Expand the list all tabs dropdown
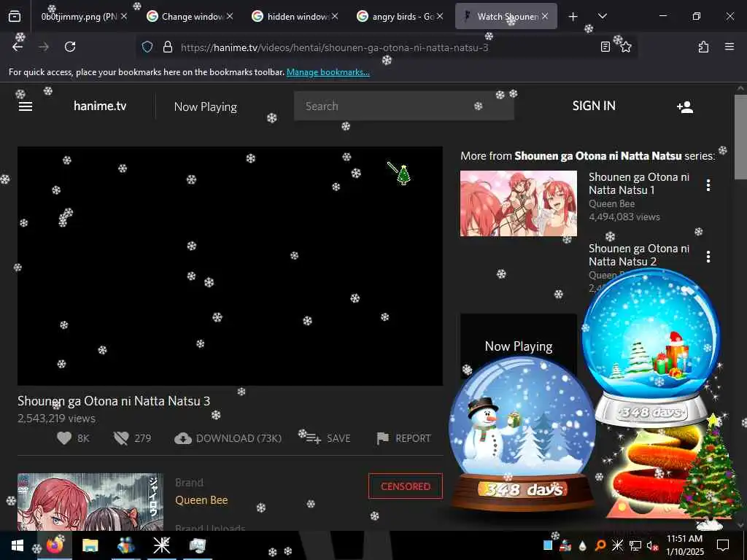The height and width of the screenshot is (560, 747). pyautogui.click(x=602, y=16)
